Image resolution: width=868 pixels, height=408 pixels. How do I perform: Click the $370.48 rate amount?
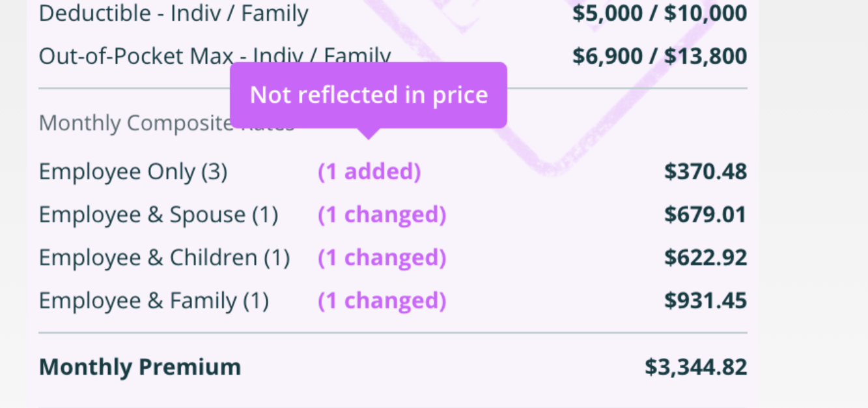tap(705, 172)
